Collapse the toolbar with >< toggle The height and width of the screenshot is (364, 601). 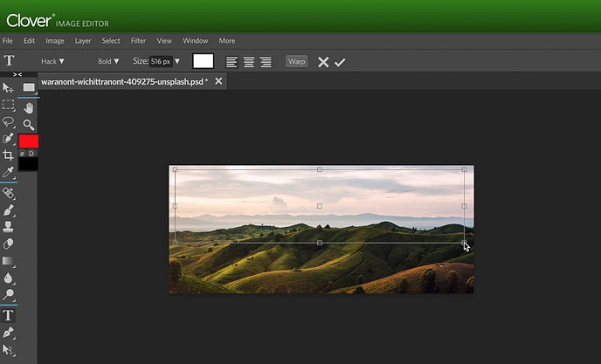tap(17, 75)
